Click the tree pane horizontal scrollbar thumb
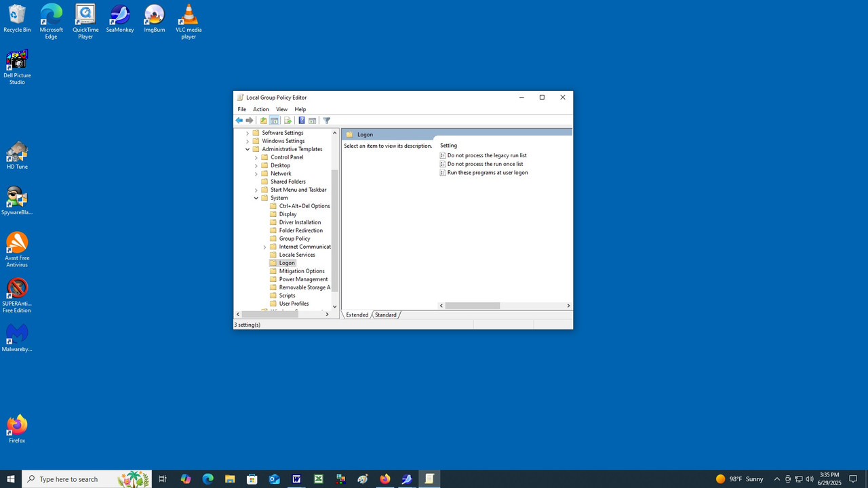Viewport: 868px width, 488px height. 270,314
